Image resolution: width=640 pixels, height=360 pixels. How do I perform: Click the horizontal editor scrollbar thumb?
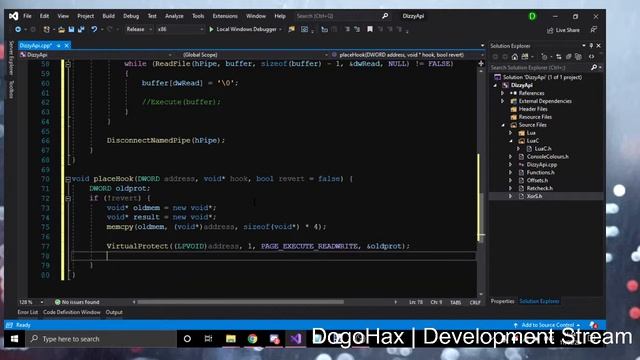click(240, 302)
